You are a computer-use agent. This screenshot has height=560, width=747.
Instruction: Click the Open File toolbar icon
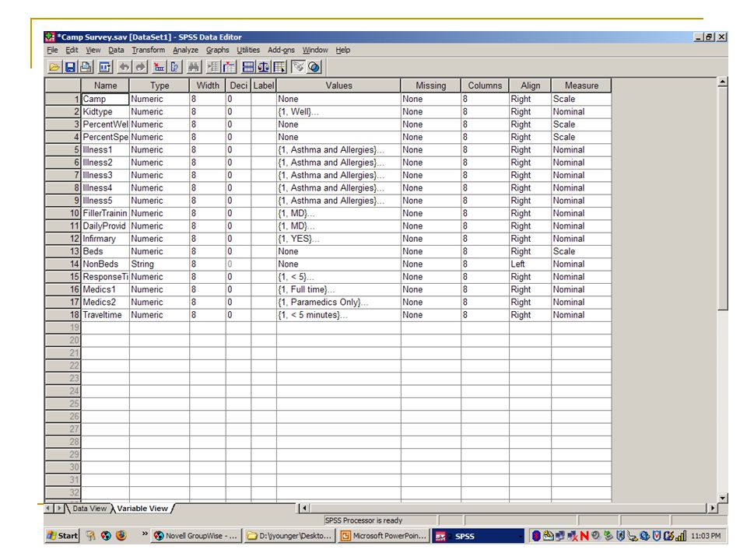(x=54, y=67)
